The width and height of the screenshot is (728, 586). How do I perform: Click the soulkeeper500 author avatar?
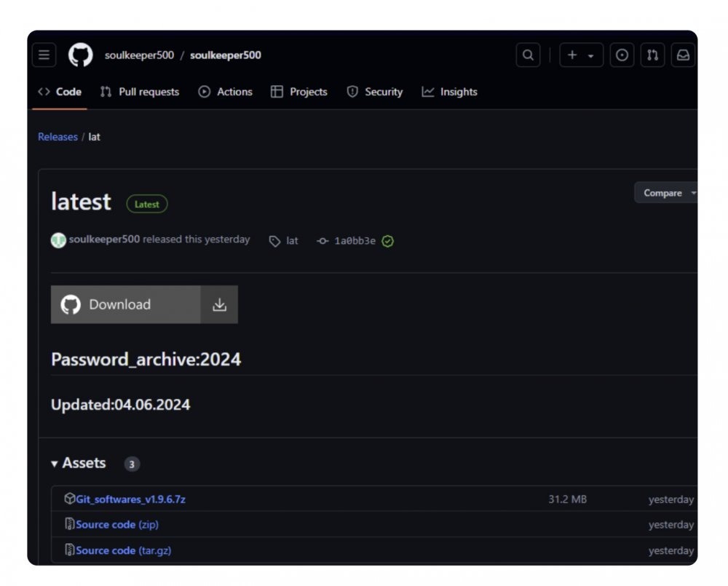58,240
